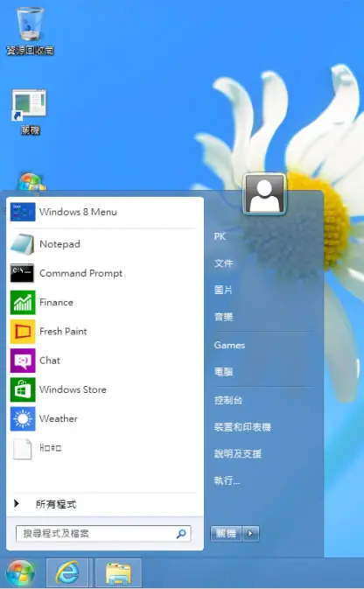Click the 關機 shutdown button
This screenshot has width=364, height=589.
click(x=226, y=533)
